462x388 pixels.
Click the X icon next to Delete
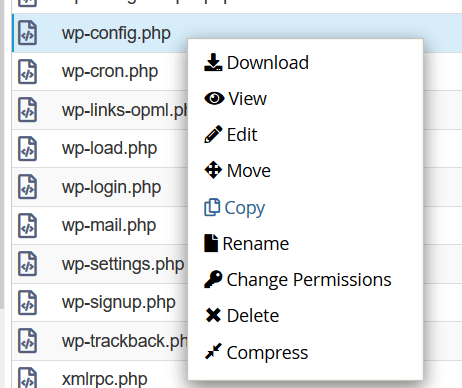tap(213, 315)
